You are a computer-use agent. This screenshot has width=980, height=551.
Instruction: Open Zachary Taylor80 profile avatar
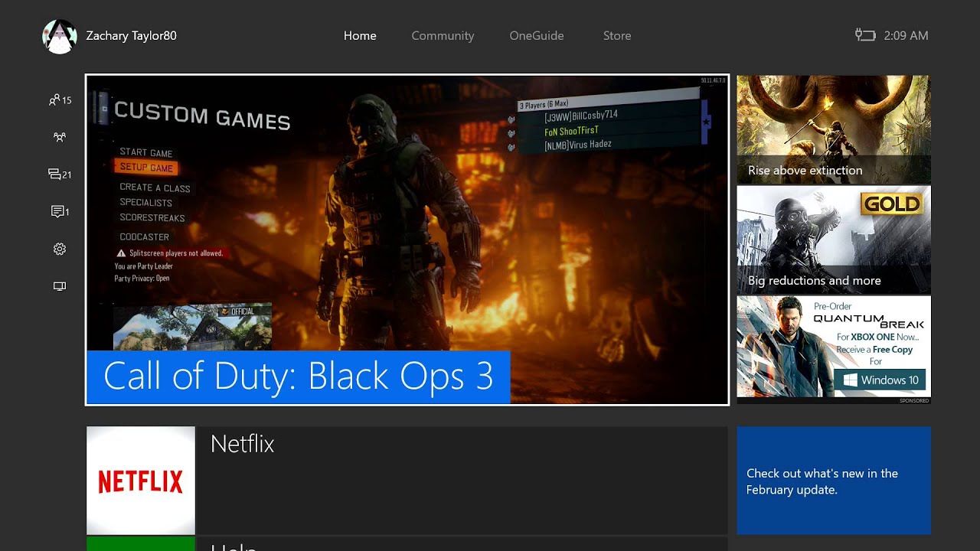60,36
